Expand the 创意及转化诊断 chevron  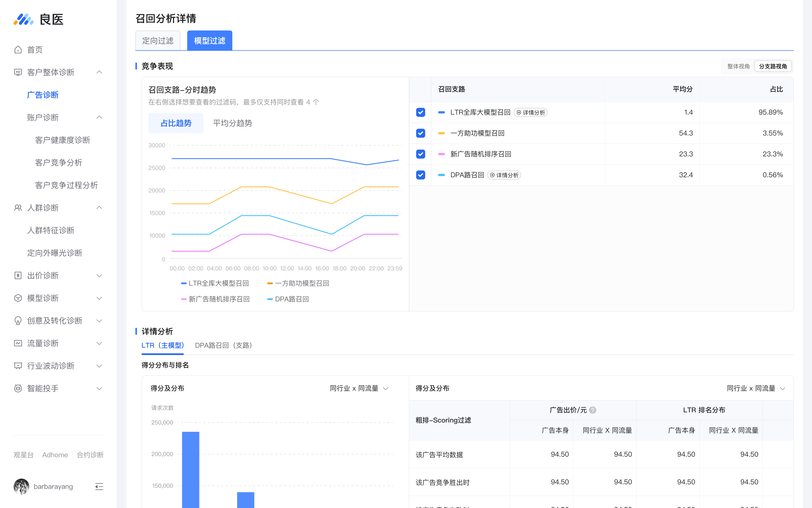(x=99, y=321)
